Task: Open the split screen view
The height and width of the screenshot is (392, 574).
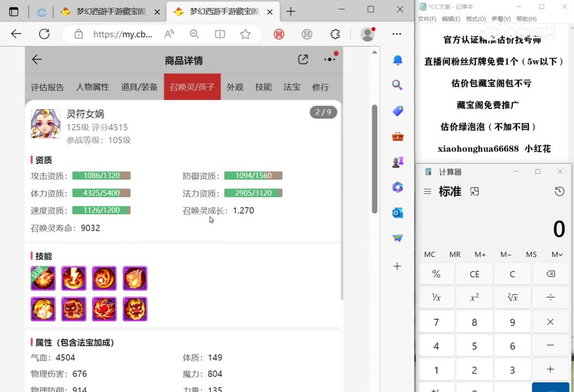Action: tap(219, 34)
